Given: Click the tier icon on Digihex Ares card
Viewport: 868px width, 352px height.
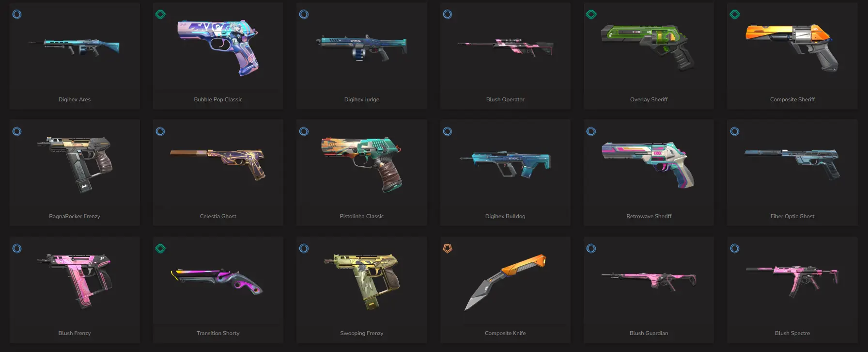Looking at the screenshot, I should click(x=17, y=15).
